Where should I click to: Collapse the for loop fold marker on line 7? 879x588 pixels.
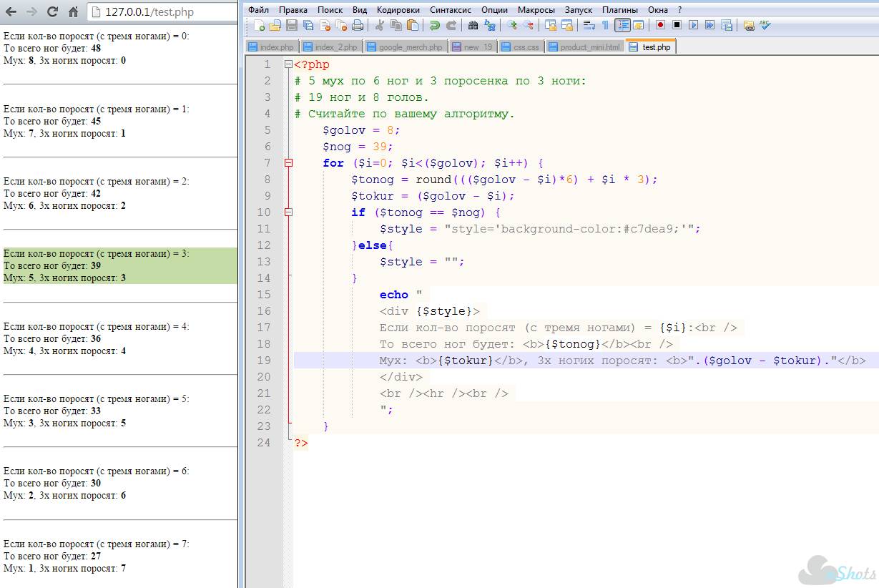click(288, 163)
